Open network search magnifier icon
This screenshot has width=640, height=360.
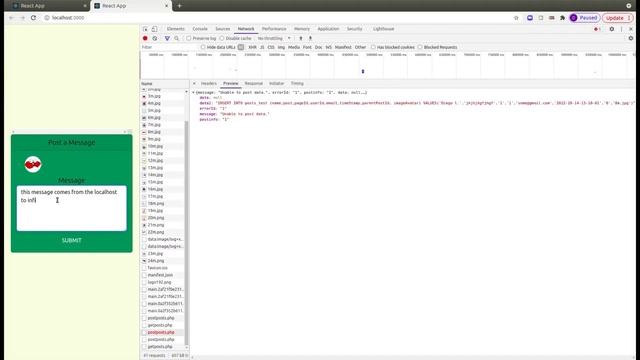tap(177, 38)
